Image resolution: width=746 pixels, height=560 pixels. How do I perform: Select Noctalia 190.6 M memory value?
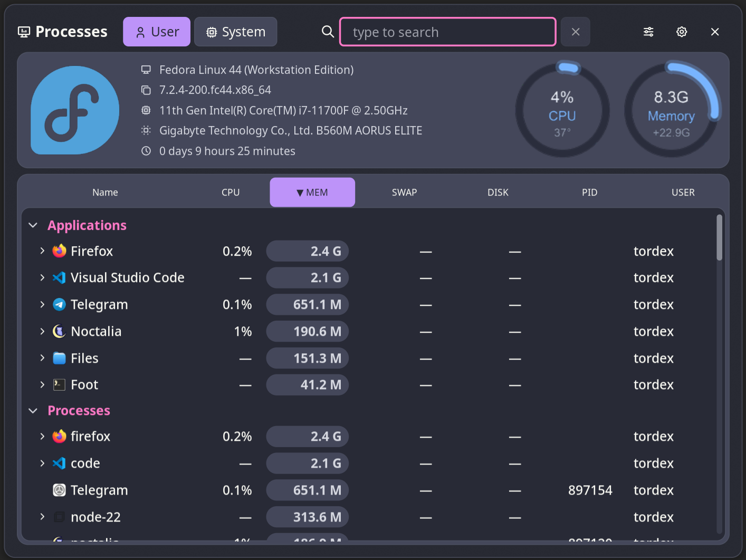pos(308,331)
